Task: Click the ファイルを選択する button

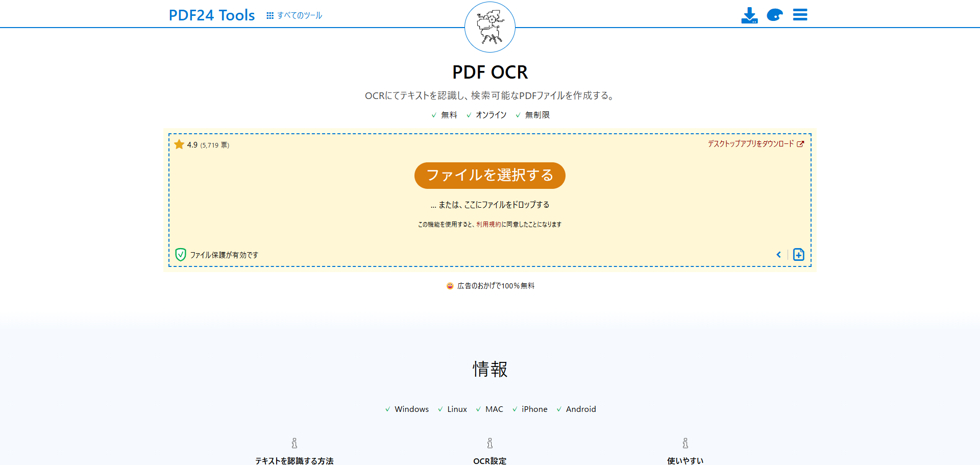Action: 490,176
